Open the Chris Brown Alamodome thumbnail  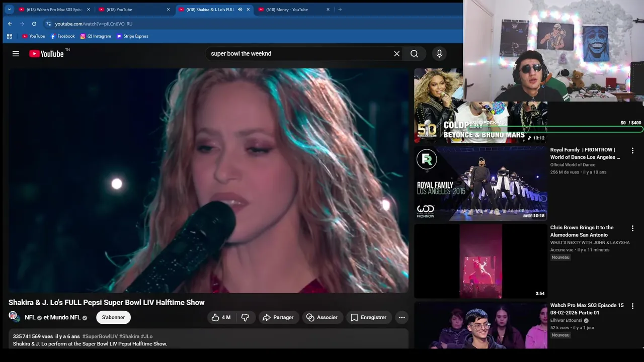480,261
